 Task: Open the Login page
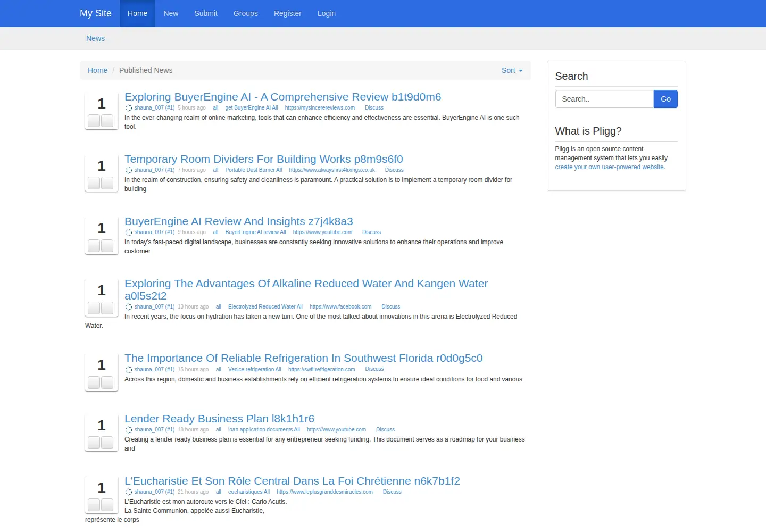(x=327, y=13)
